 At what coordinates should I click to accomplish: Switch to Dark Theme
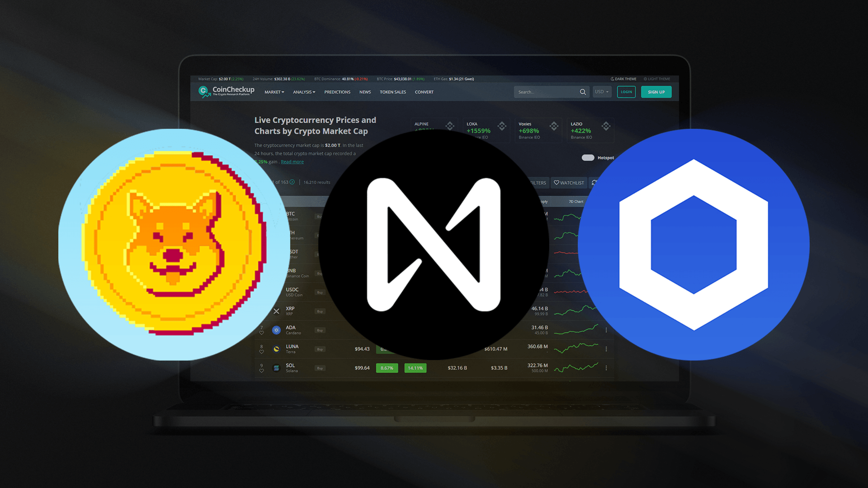click(x=623, y=79)
